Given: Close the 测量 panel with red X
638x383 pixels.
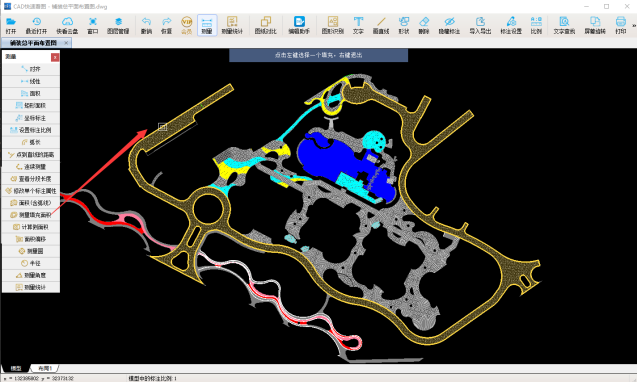Looking at the screenshot, I should pos(55,57).
